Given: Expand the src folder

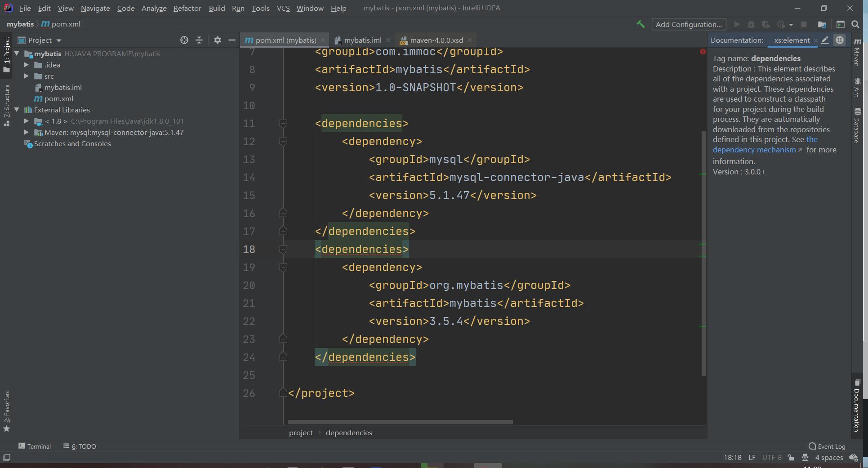Looking at the screenshot, I should pyautogui.click(x=27, y=76).
